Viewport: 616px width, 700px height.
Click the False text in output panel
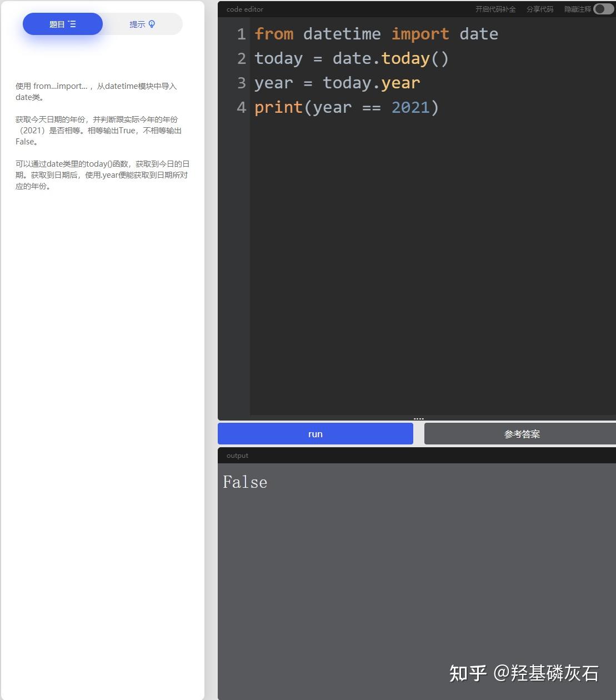point(244,482)
